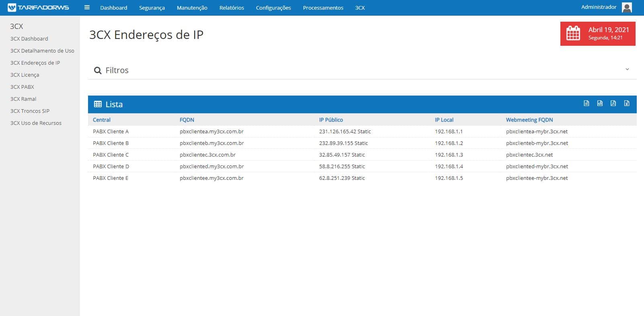Click public IP 58.8.216.255 Static
The height and width of the screenshot is (316, 644).
(x=342, y=166)
